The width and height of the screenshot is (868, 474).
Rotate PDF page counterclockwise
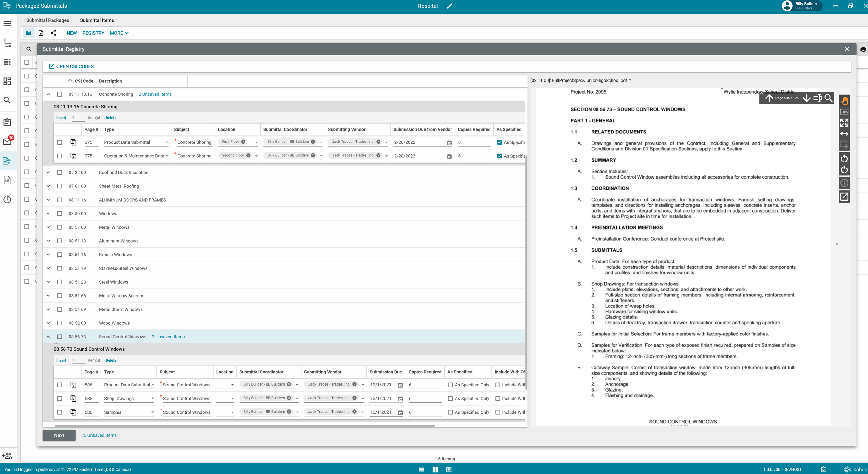point(844,158)
